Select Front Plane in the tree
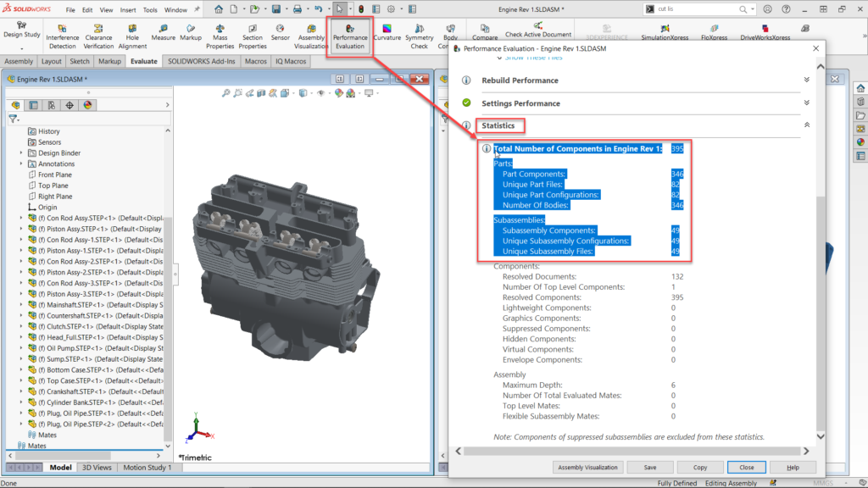868x488 pixels. [55, 175]
